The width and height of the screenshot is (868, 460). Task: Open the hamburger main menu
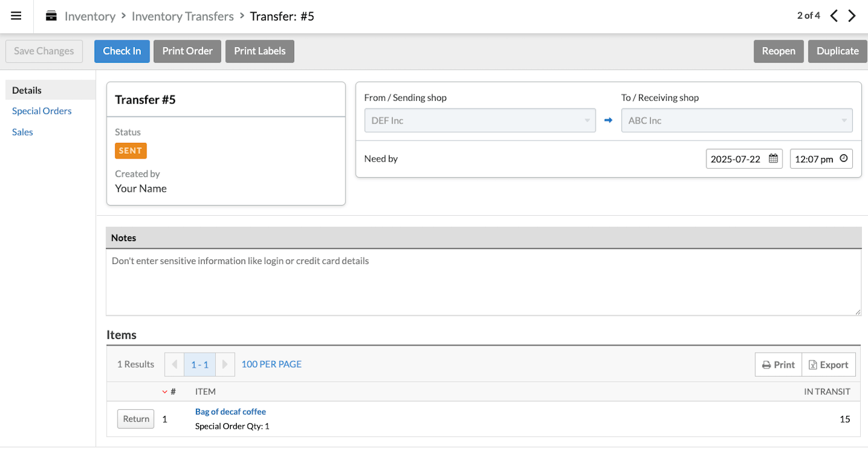(16, 16)
